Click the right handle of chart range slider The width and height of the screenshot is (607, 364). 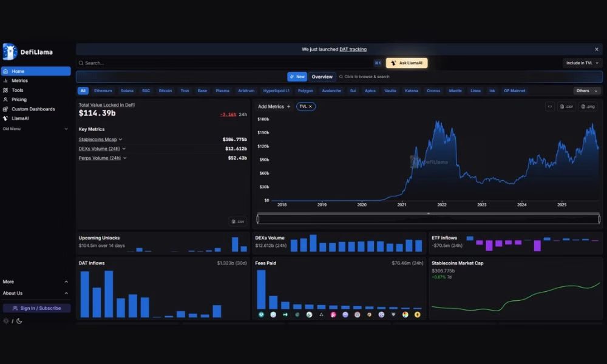tap(599, 219)
